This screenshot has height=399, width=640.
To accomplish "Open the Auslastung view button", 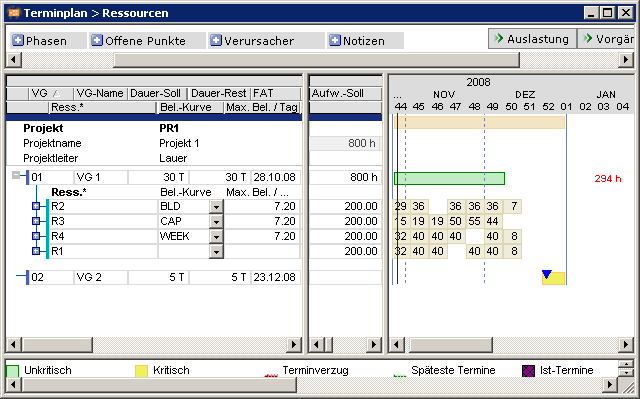I will pyautogui.click(x=532, y=39).
